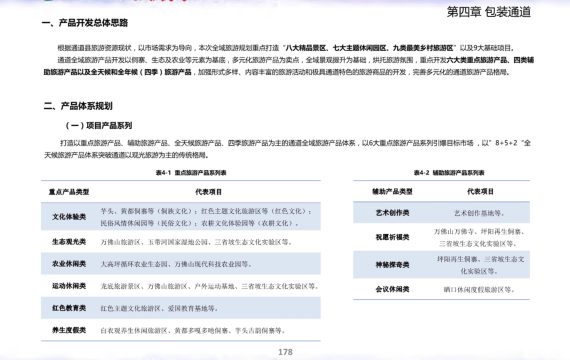Select the row label '神秘探奇类'

coord(392,265)
